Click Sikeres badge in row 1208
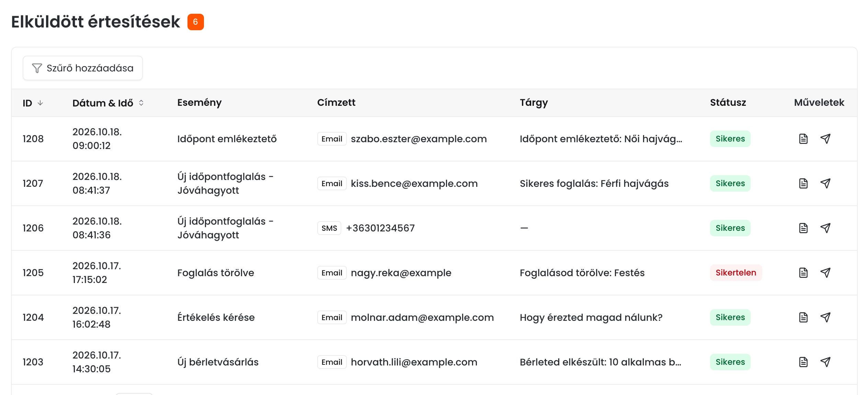 (730, 139)
